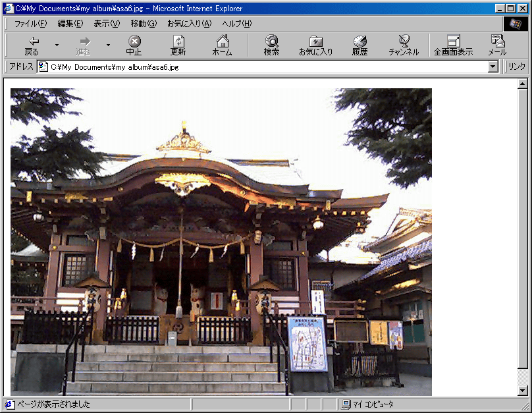Click the vertical scrollbar thumb

[523, 229]
